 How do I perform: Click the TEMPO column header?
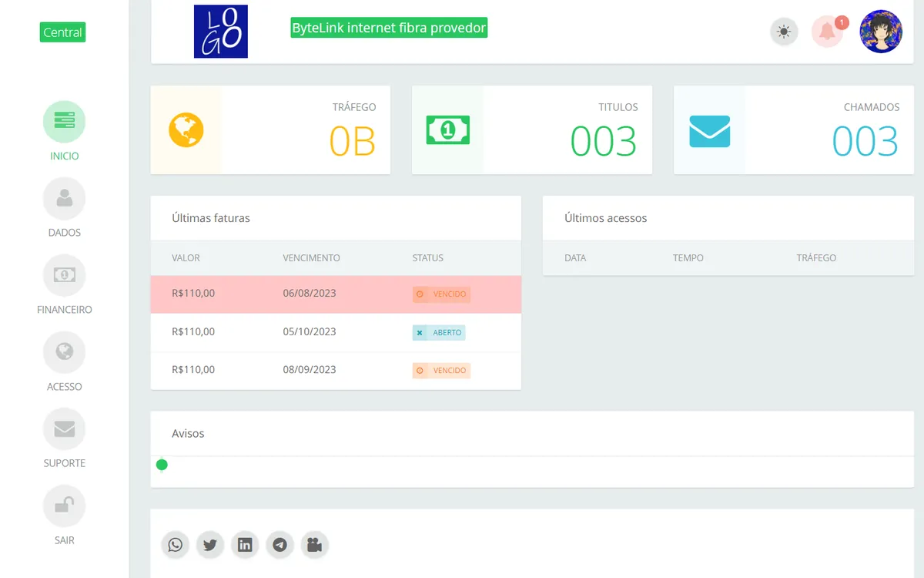(688, 258)
